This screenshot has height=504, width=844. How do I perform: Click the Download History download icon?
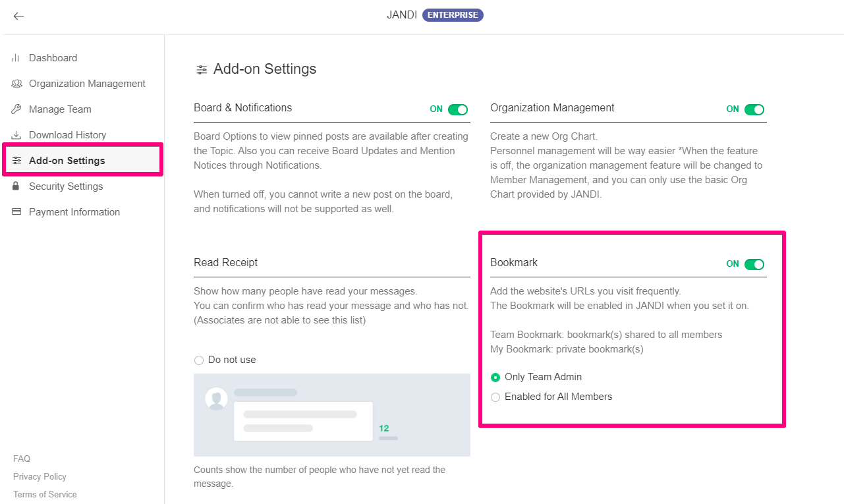(x=16, y=135)
